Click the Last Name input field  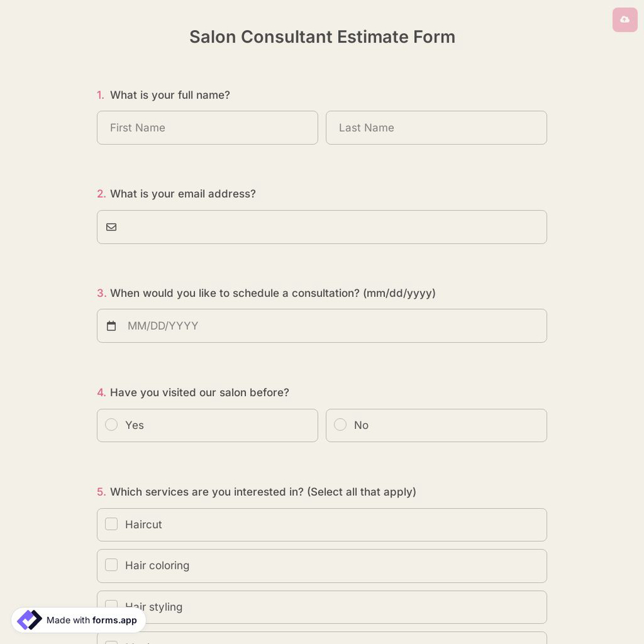pyautogui.click(x=437, y=128)
